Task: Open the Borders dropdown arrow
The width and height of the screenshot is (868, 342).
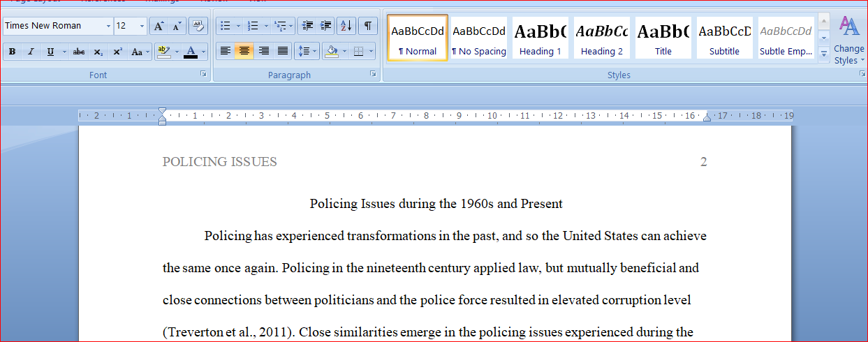Action: 371,51
